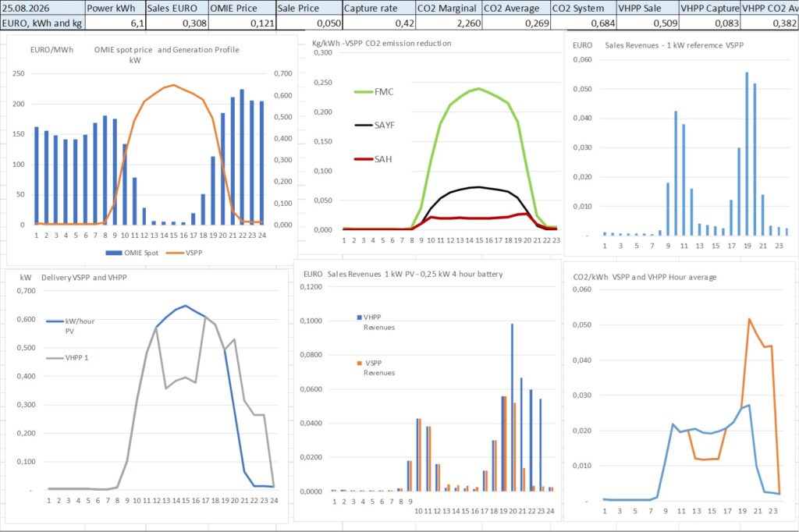Select the black SAYF legend entry
The width and height of the screenshot is (799, 532).
click(x=375, y=126)
